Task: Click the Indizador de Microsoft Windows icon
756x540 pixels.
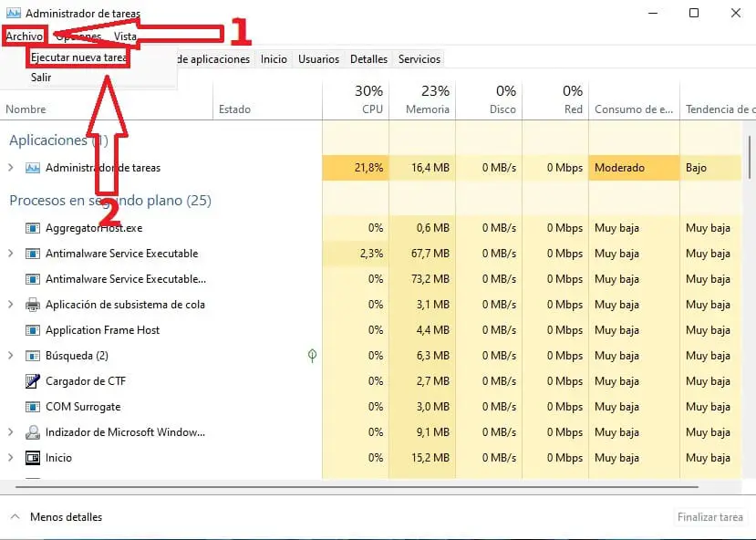Action: 33,432
